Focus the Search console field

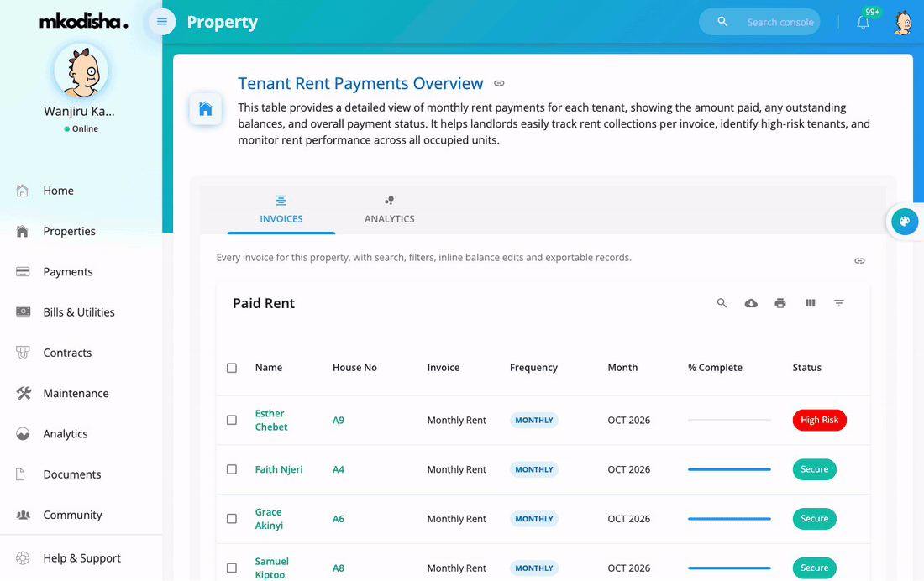pos(780,23)
